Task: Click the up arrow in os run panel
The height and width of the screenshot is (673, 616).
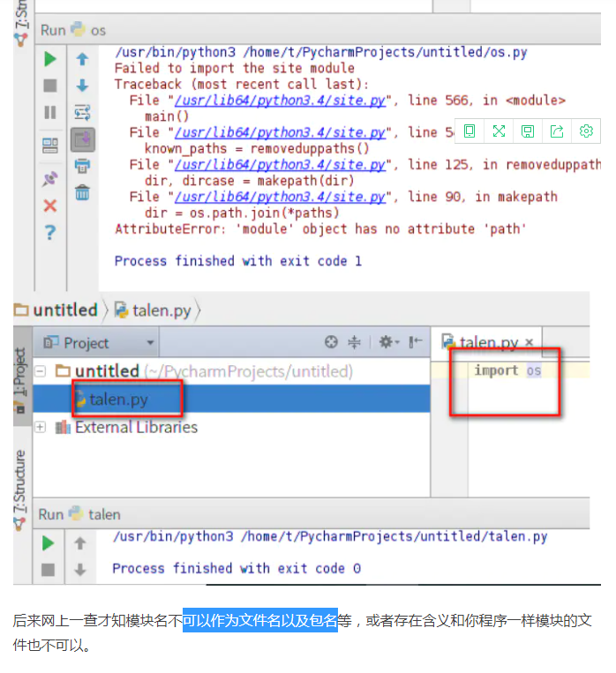Action: (82, 59)
